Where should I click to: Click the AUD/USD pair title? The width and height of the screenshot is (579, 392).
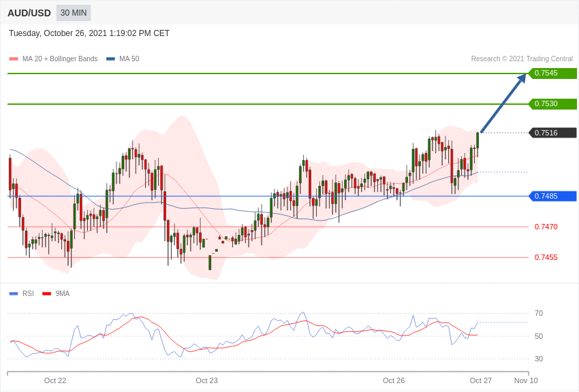(x=29, y=13)
